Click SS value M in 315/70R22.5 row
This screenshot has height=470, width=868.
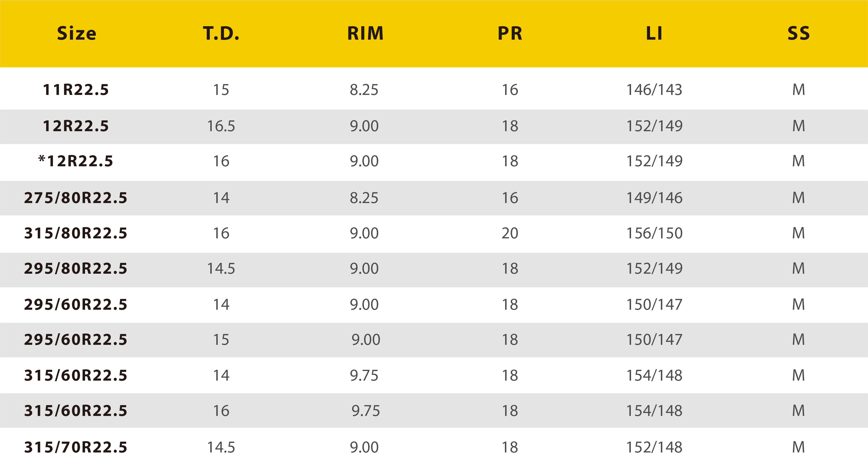pyautogui.click(x=798, y=447)
